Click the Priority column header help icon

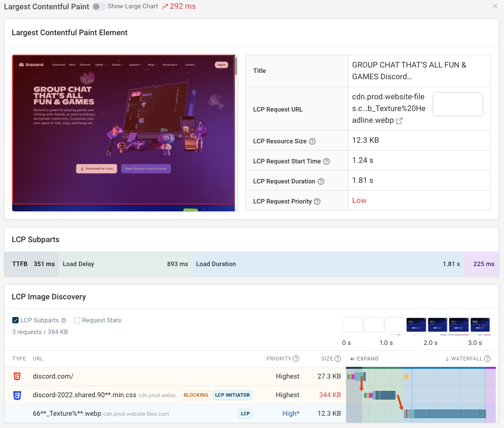pos(295,359)
